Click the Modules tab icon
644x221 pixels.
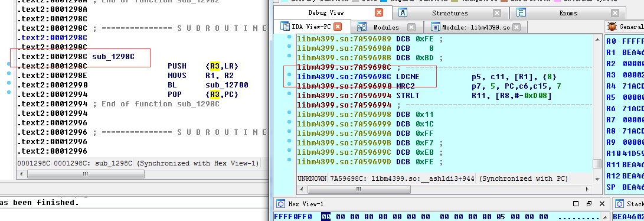361,27
